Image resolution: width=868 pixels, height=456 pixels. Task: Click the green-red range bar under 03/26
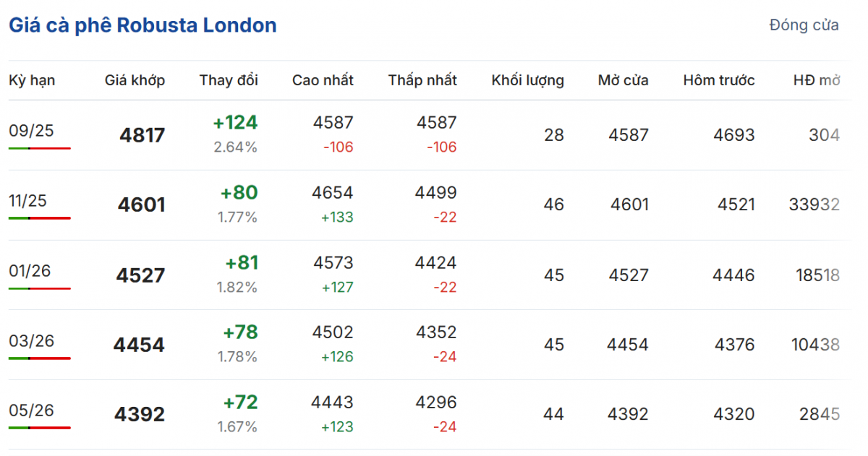point(40,358)
